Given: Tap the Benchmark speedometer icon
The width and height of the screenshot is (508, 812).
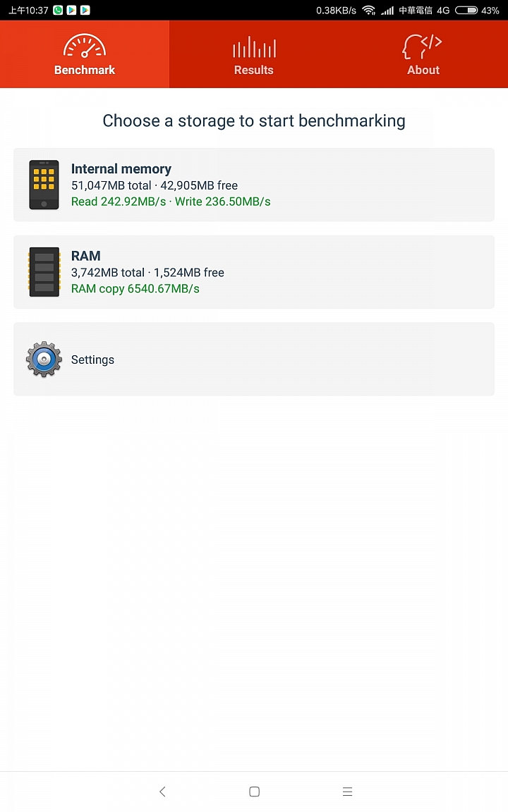Looking at the screenshot, I should [85, 47].
